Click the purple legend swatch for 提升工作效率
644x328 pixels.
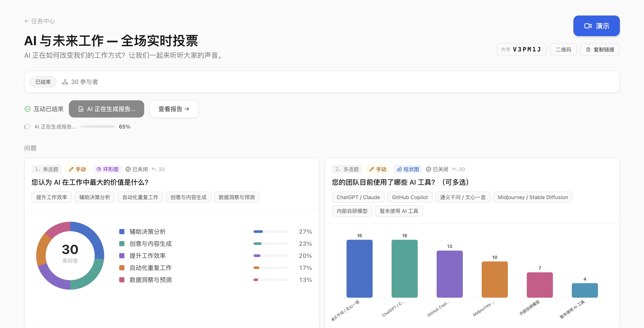pyautogui.click(x=122, y=256)
